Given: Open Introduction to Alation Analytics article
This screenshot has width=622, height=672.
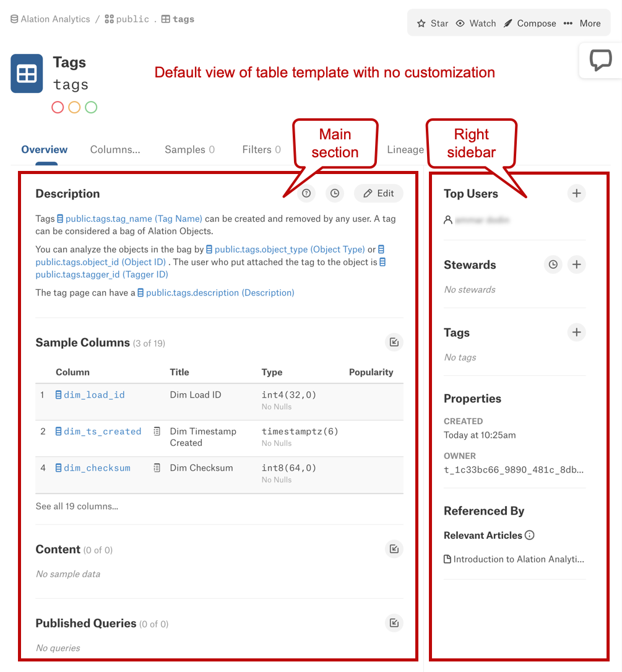Looking at the screenshot, I should pyautogui.click(x=514, y=559).
